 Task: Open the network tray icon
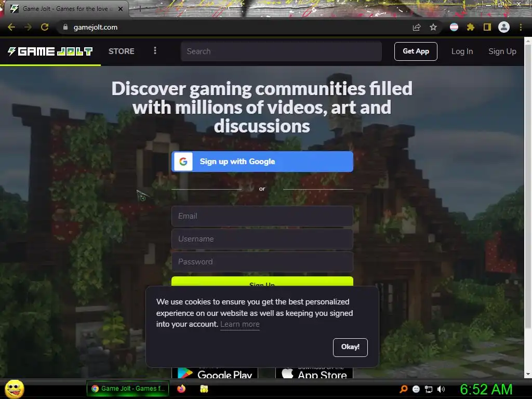[x=429, y=389]
